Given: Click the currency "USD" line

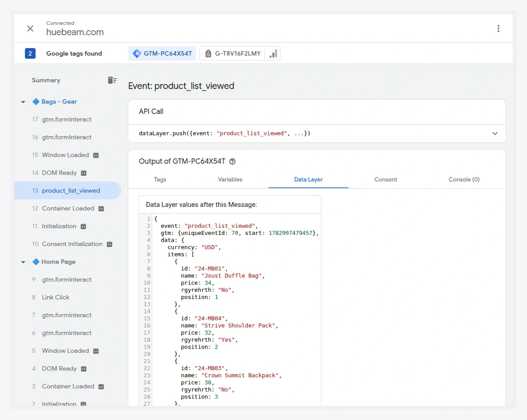Looking at the screenshot, I should 194,247.
